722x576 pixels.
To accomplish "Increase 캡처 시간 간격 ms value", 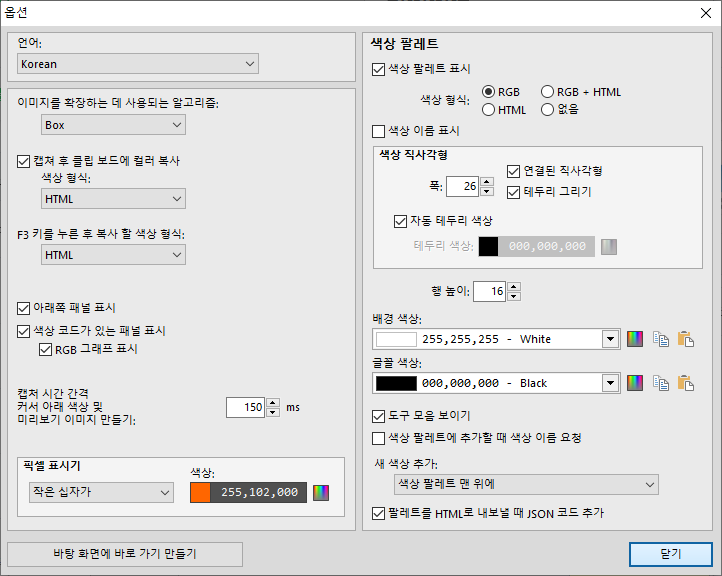I will [x=273, y=402].
